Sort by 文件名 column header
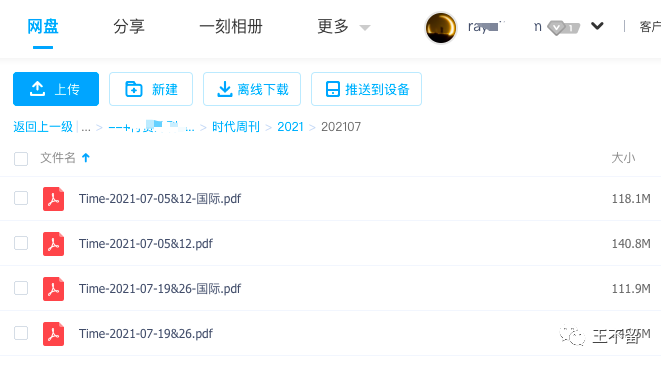The height and width of the screenshot is (365, 661). pyautogui.click(x=58, y=158)
